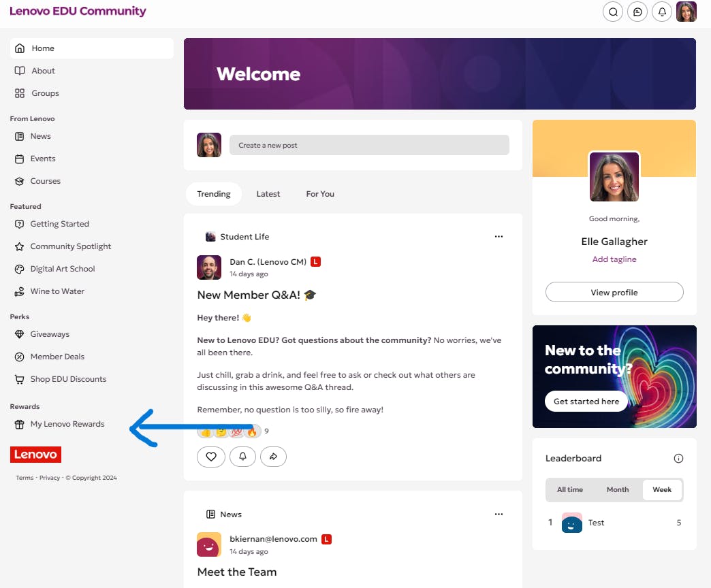Viewport: 711px width, 588px height.
Task: Click the Create a new post field
Action: (x=369, y=146)
